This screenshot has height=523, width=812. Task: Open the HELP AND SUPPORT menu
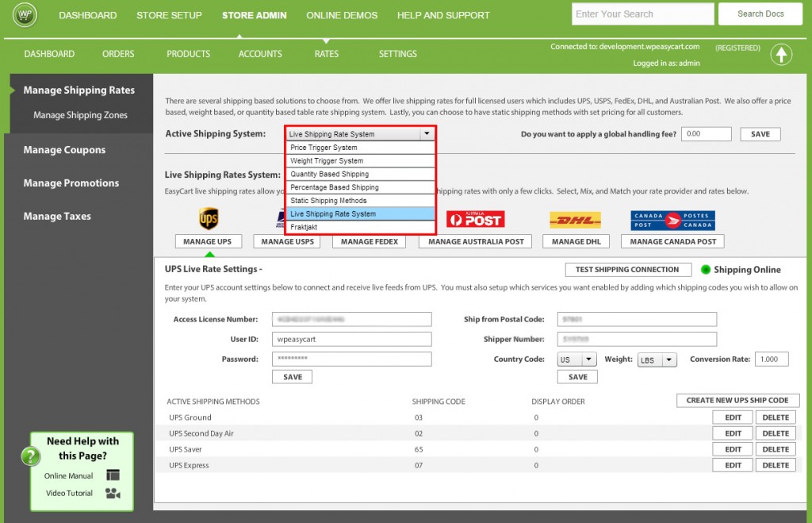pyautogui.click(x=443, y=15)
